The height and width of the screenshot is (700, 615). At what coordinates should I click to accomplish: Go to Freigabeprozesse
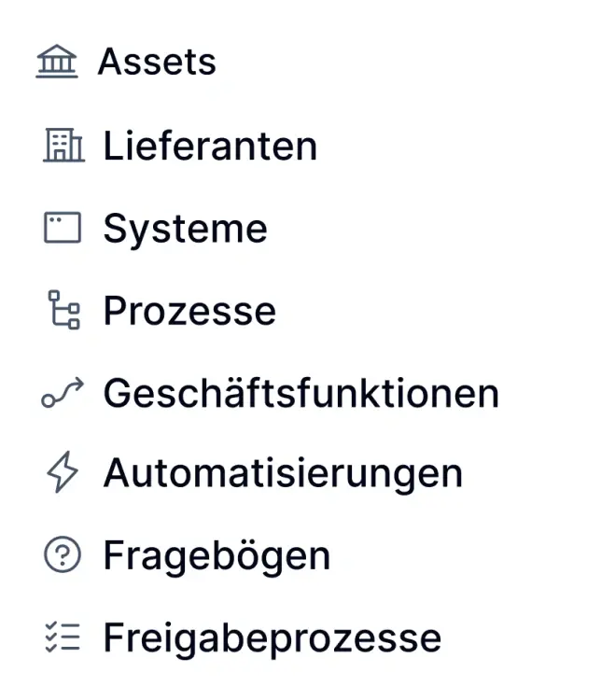point(272,638)
